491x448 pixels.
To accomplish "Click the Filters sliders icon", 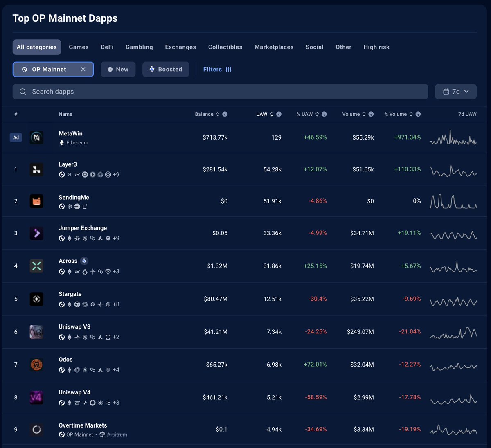I will pyautogui.click(x=229, y=70).
